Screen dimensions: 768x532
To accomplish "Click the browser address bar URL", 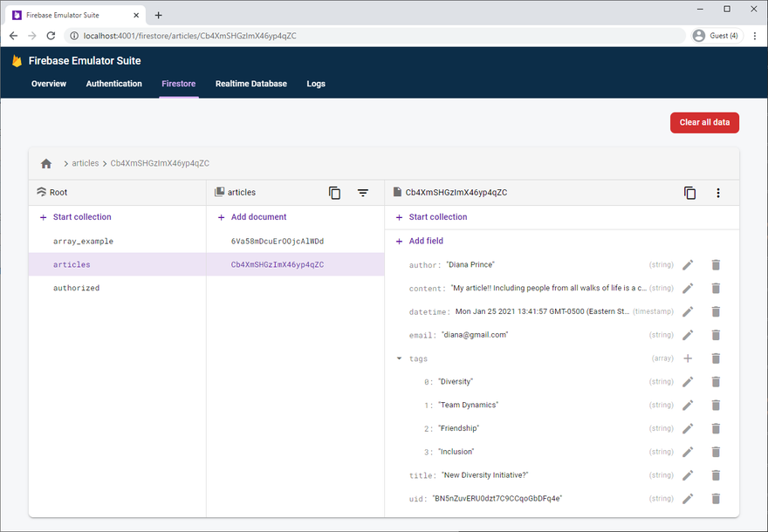I will (190, 36).
